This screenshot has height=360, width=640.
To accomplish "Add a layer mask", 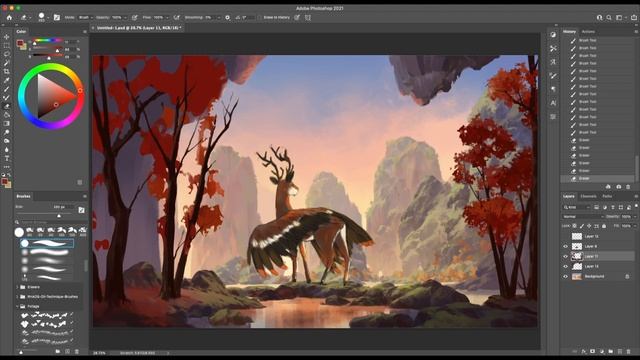I will [593, 351].
